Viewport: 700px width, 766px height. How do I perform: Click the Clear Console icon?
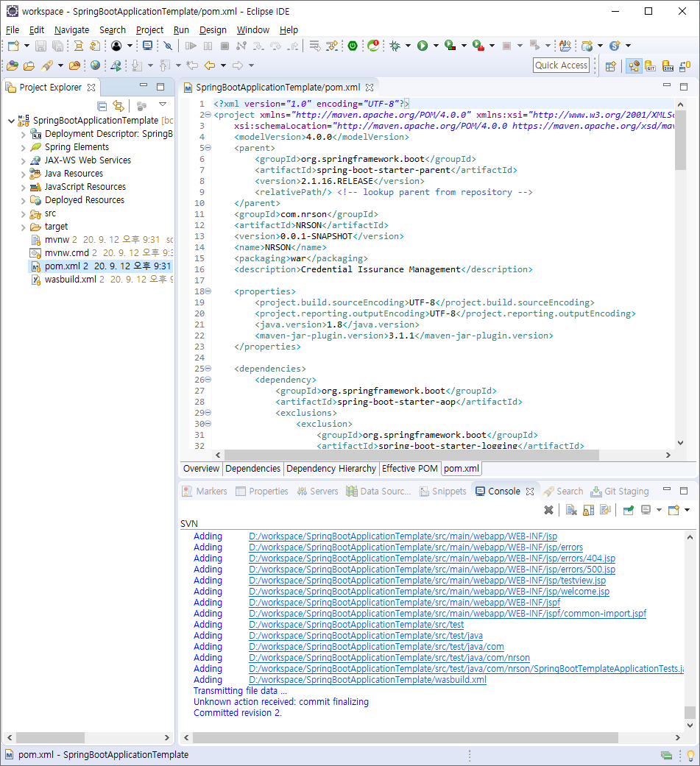tap(571, 510)
